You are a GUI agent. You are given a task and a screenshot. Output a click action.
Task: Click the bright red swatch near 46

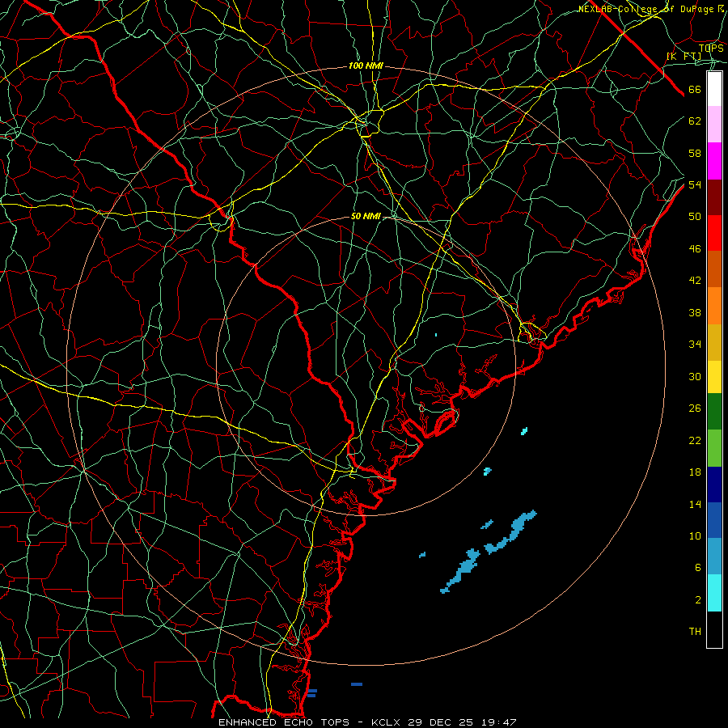(714, 233)
